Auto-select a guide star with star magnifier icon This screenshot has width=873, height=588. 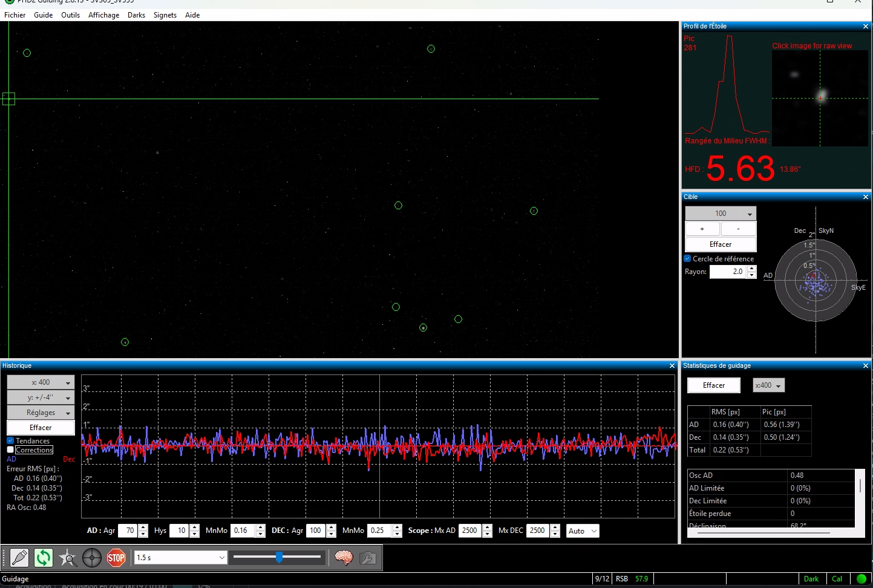click(68, 558)
